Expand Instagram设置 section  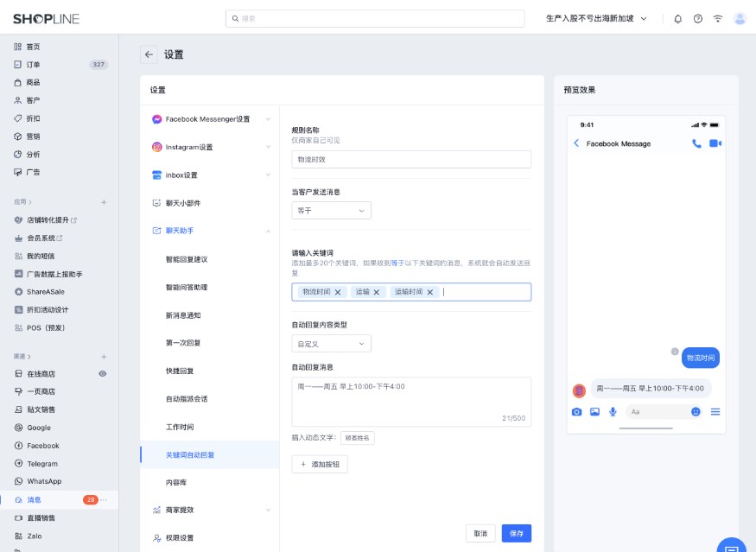tap(268, 147)
